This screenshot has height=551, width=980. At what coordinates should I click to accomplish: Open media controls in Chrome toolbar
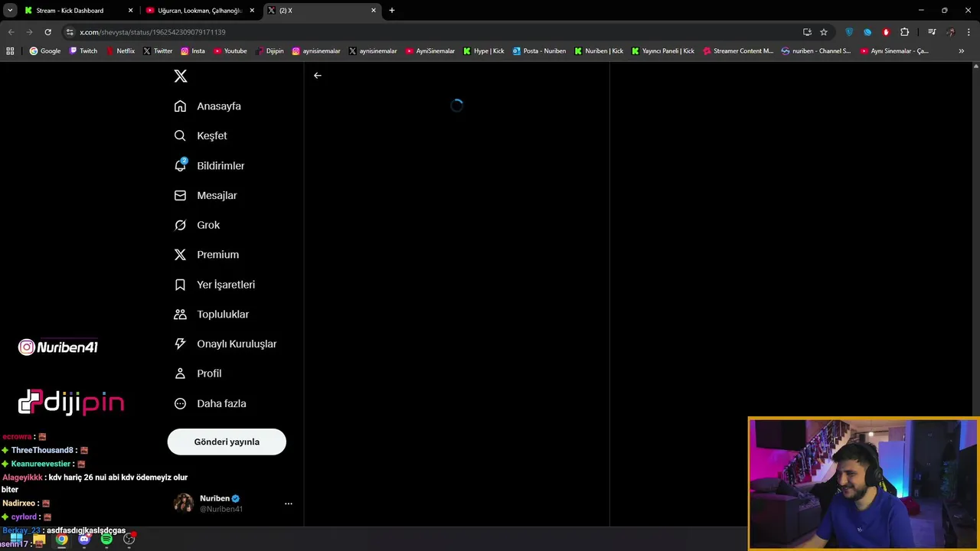[932, 32]
